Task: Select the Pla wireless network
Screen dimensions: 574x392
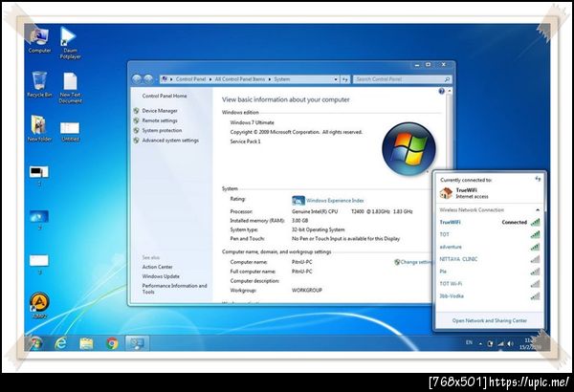Action: 490,272
